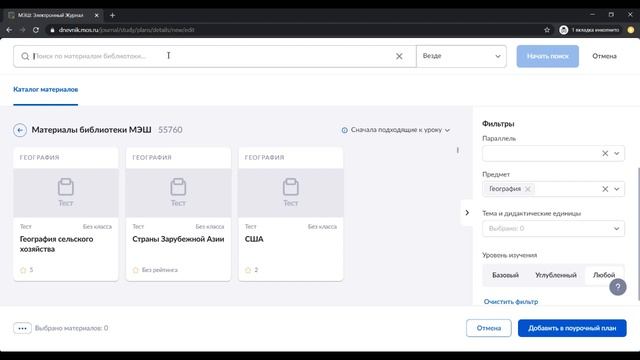Open a new browser tab
This screenshot has height=360, width=640.
point(112,15)
